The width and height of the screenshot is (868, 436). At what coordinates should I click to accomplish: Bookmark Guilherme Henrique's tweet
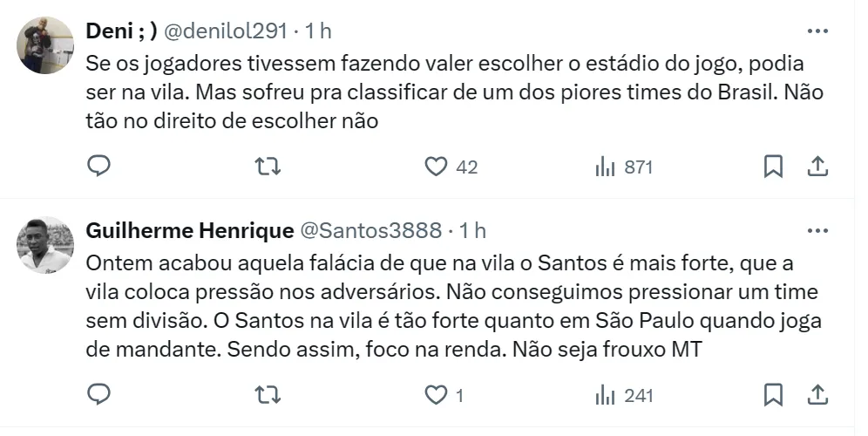click(x=773, y=395)
